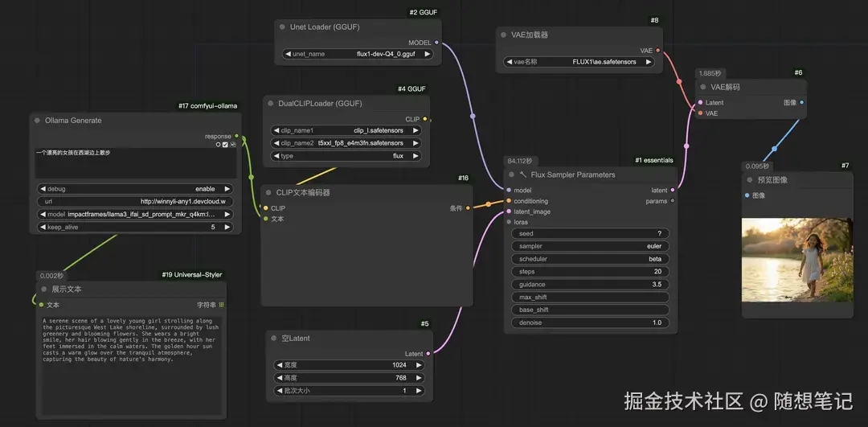868x427 pixels.
Task: Click the steps field showing 20
Action: [x=590, y=272]
